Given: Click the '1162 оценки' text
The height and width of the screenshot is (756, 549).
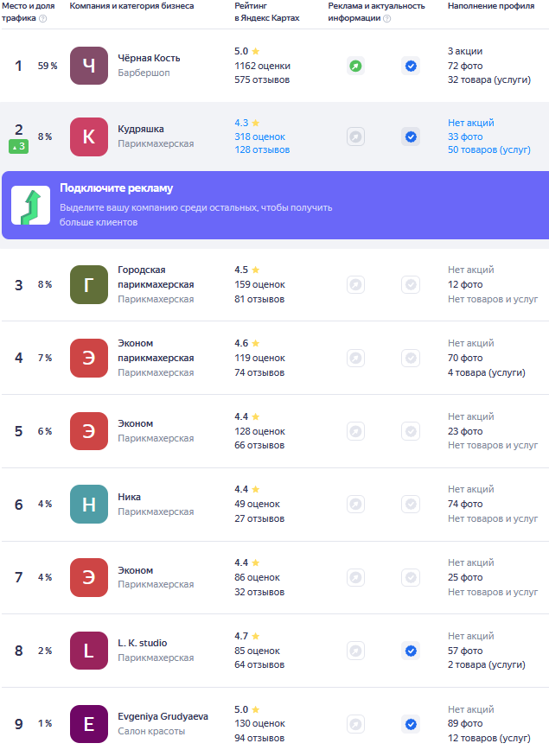Looking at the screenshot, I should coord(263,66).
